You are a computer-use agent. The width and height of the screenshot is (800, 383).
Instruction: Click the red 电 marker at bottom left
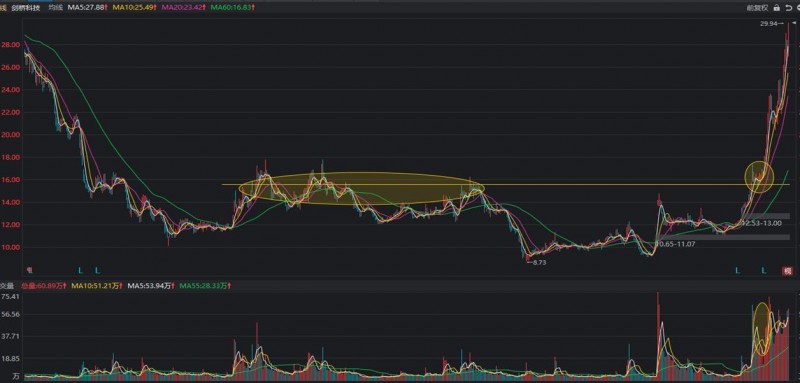pos(29,270)
